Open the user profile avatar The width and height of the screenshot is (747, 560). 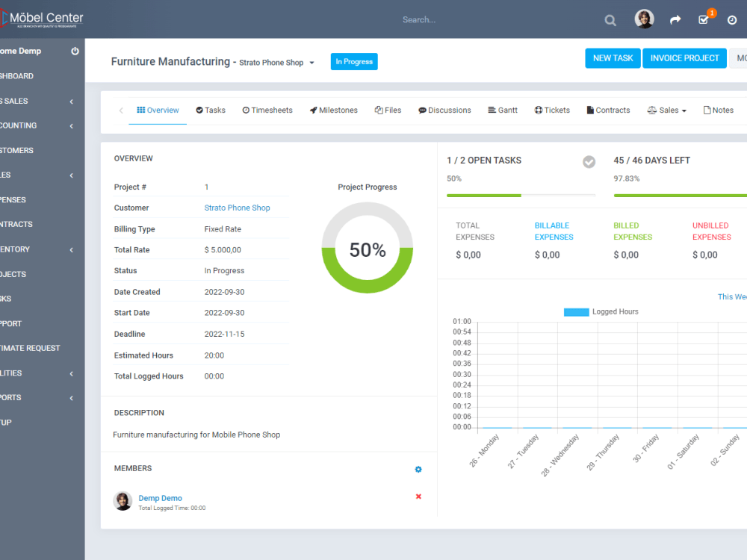(644, 19)
